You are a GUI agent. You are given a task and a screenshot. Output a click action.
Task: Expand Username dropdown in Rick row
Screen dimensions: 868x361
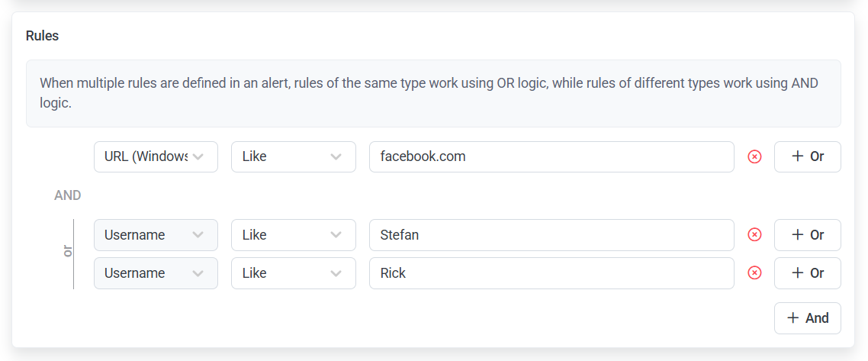pyautogui.click(x=155, y=273)
